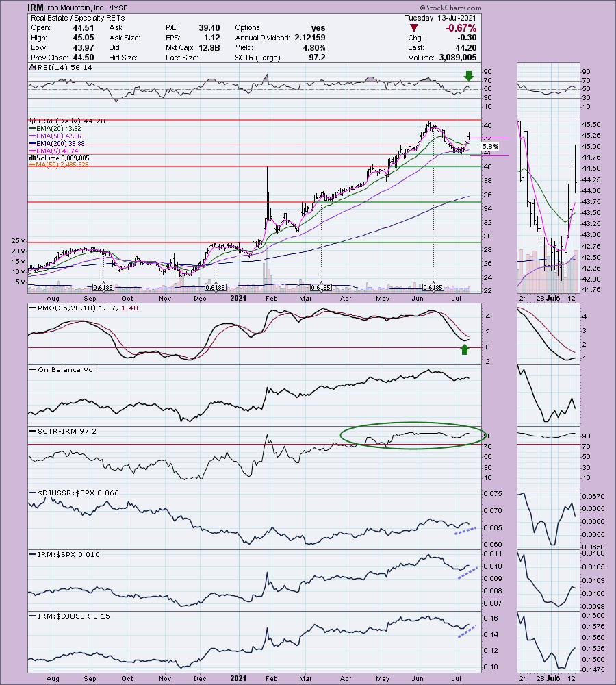Click the Real Estate / Specialty REITs label

click(78, 18)
